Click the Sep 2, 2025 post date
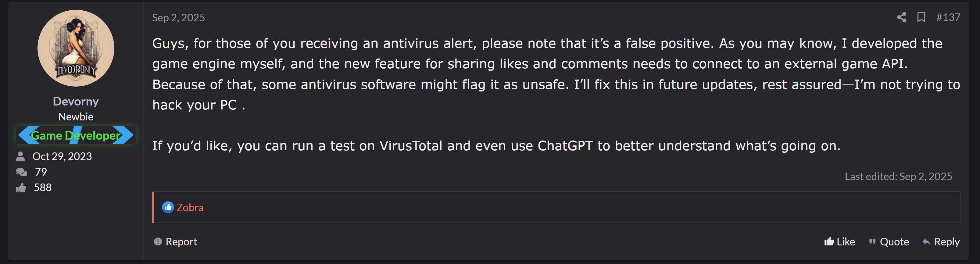Screen dimensions: 980x264 click(178, 17)
